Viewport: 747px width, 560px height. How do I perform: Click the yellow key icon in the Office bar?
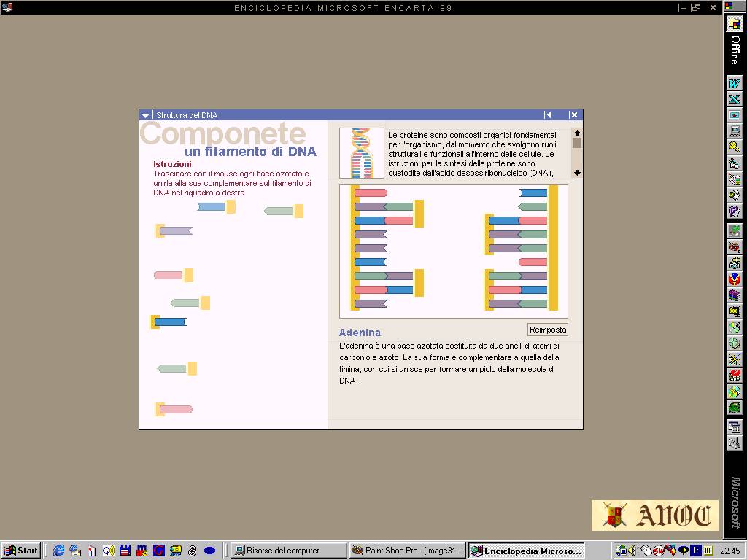pyautogui.click(x=735, y=147)
